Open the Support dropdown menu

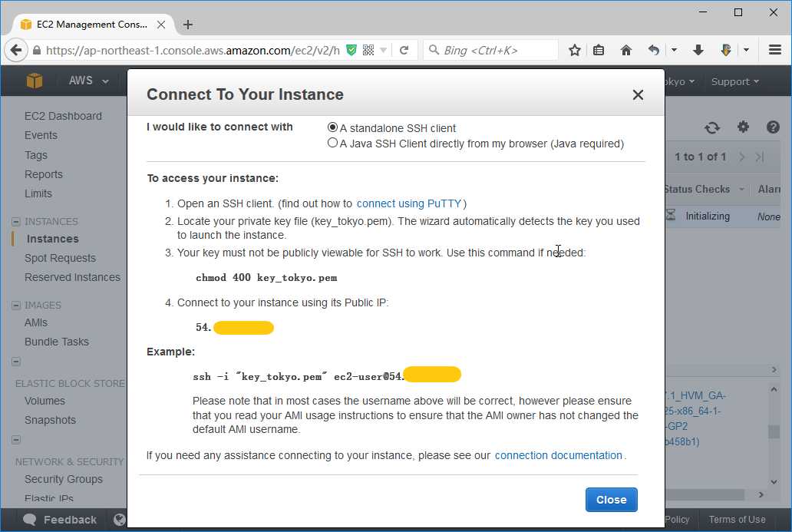(735, 81)
